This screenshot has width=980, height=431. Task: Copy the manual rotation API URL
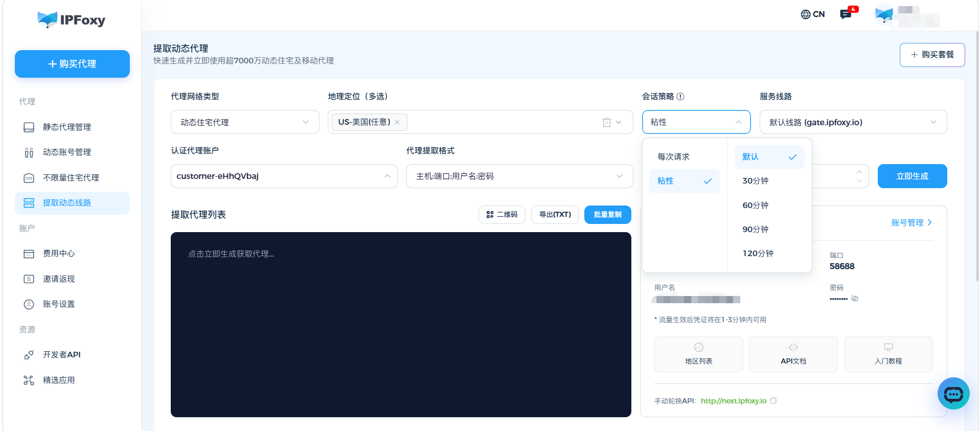coord(774,401)
